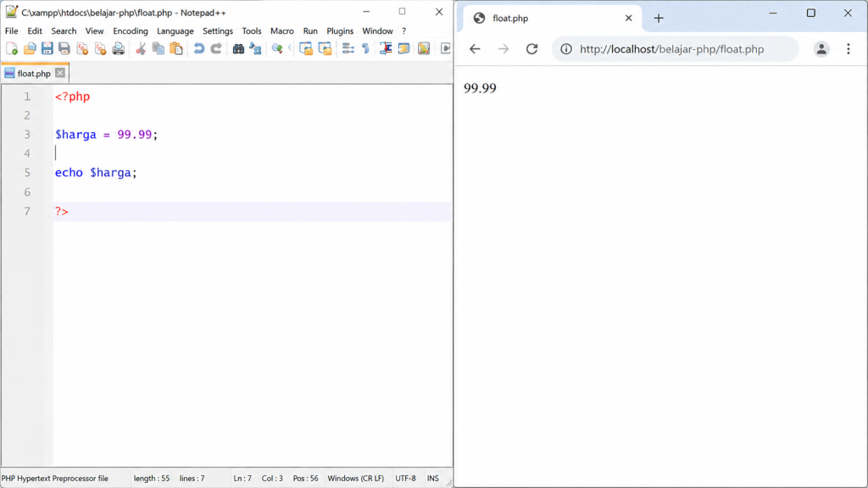Open the Language menu
This screenshot has width=868, height=488.
pos(175,31)
